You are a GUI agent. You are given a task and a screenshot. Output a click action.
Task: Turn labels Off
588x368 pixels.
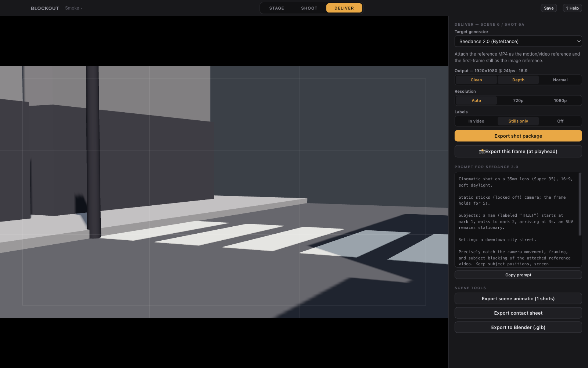pyautogui.click(x=560, y=121)
